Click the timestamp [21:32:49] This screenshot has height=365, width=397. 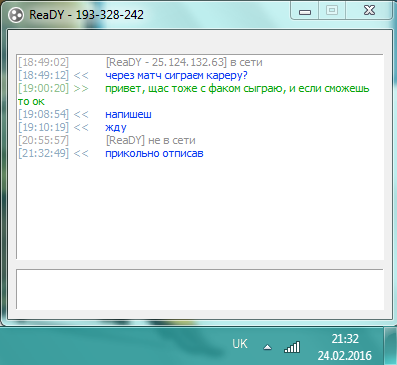(x=43, y=154)
